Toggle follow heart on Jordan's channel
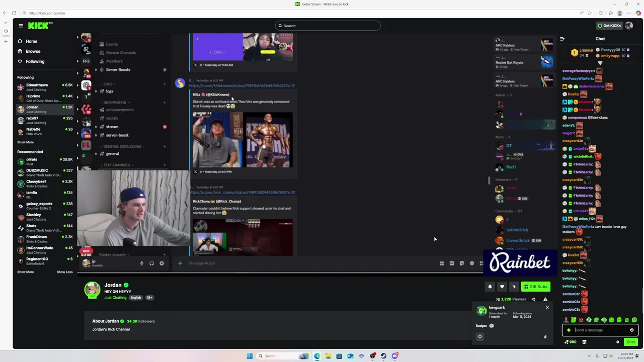 [502, 287]
